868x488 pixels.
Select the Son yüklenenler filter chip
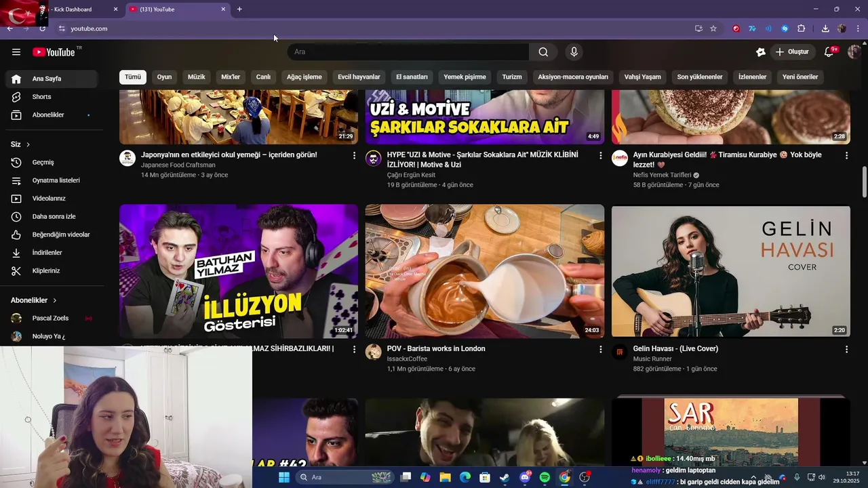pos(700,77)
